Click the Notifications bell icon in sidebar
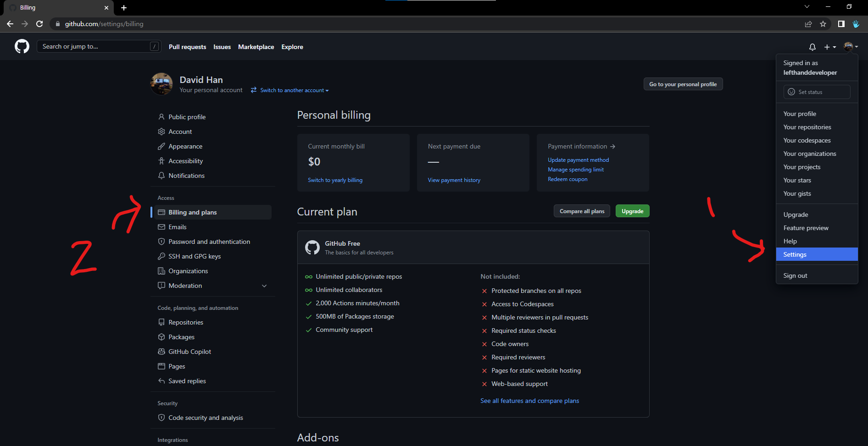The height and width of the screenshot is (446, 868). (x=161, y=176)
